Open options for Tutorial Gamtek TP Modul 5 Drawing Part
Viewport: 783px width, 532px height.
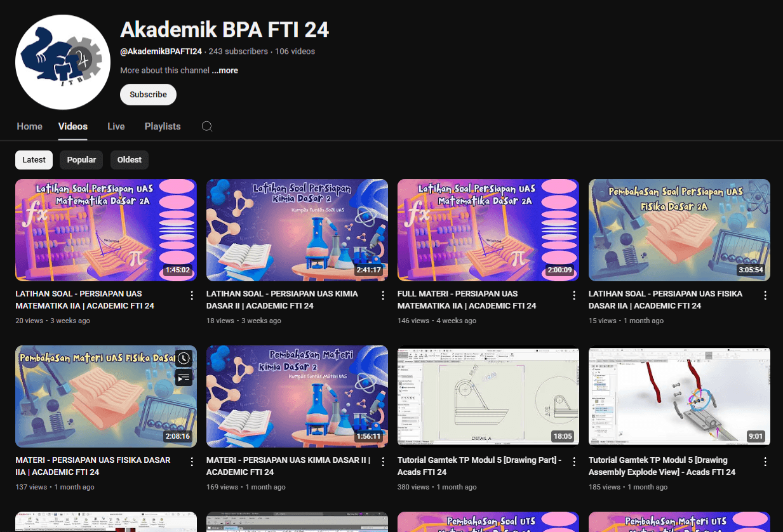click(575, 461)
